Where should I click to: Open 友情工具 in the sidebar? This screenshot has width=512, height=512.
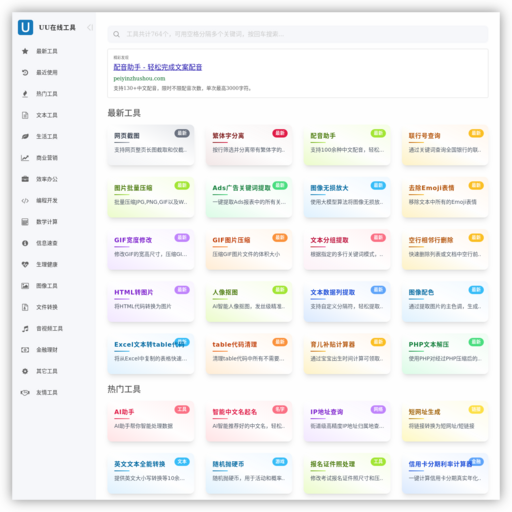[47, 392]
